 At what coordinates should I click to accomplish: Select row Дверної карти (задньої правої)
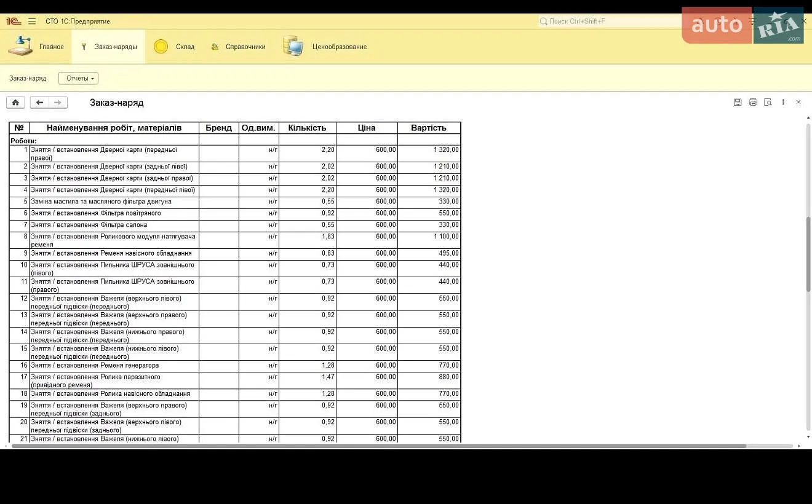pos(234,179)
